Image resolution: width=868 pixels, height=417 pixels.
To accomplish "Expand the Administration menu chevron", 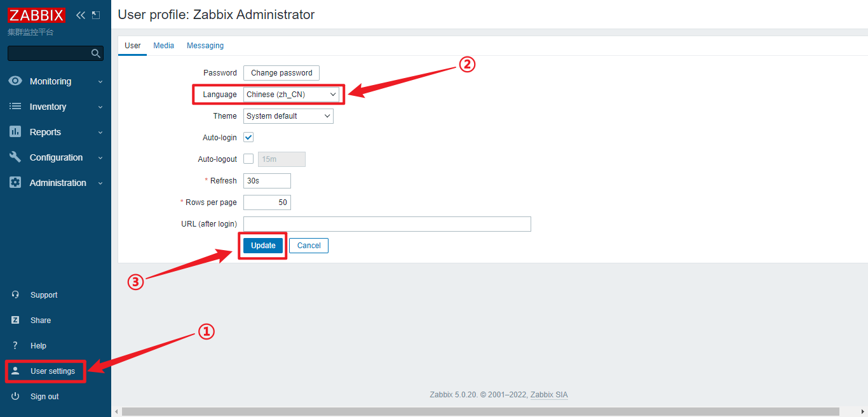I will [x=100, y=183].
